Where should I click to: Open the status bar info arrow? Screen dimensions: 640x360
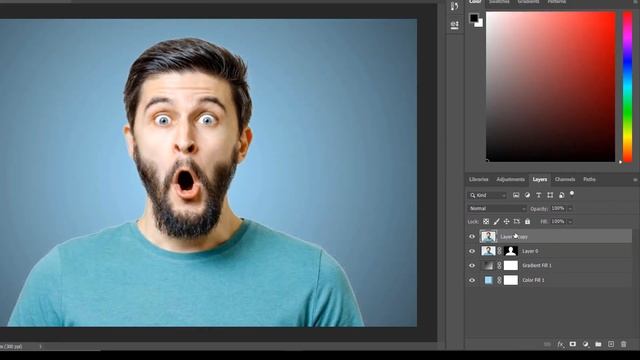[x=40, y=347]
